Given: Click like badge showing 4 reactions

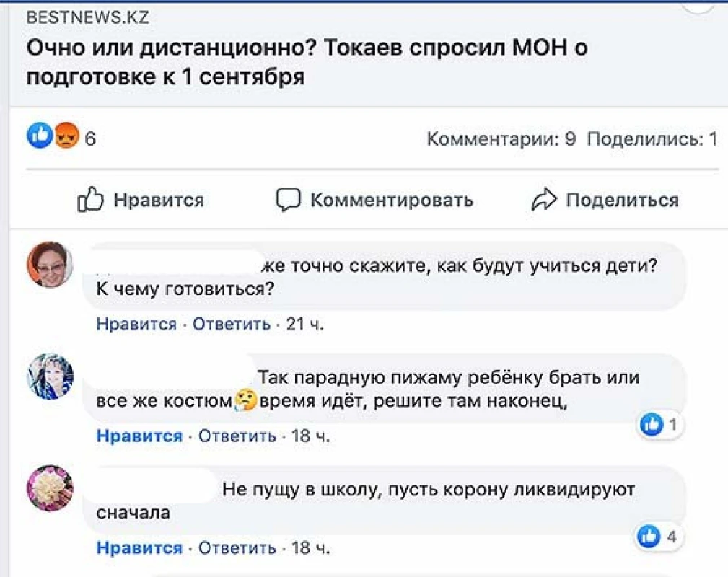Looking at the screenshot, I should tap(649, 536).
